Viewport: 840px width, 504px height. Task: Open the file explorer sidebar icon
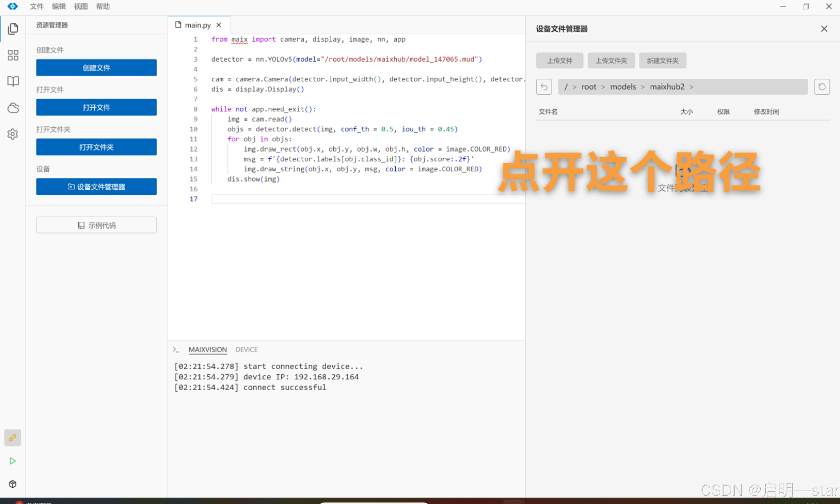(x=13, y=29)
